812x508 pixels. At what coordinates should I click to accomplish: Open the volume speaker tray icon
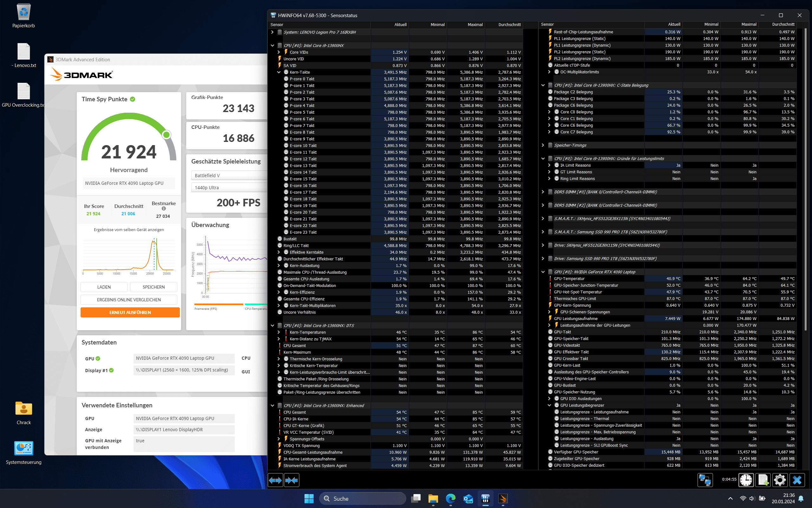752,498
